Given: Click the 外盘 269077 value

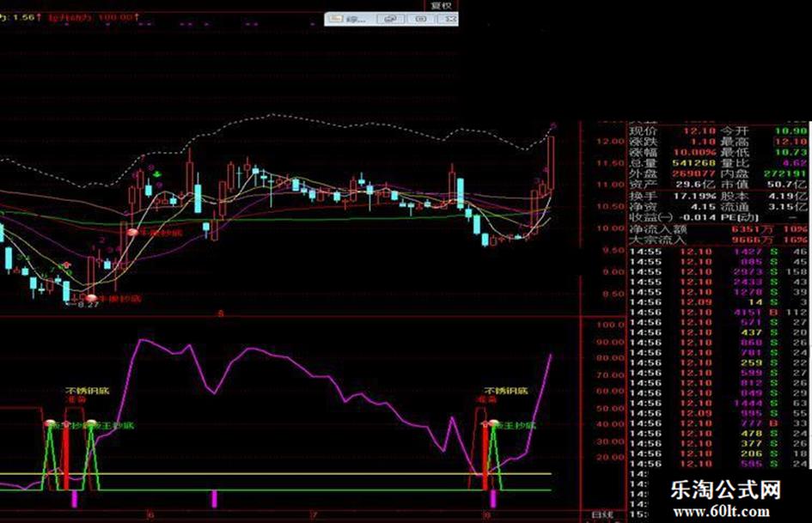Looking at the screenshot, I should 694,173.
